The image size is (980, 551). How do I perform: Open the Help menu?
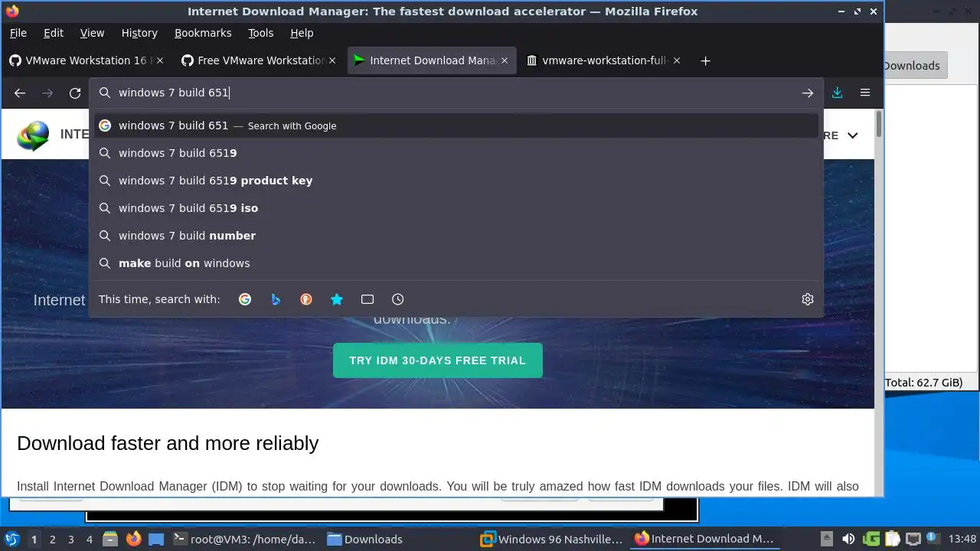pos(302,33)
